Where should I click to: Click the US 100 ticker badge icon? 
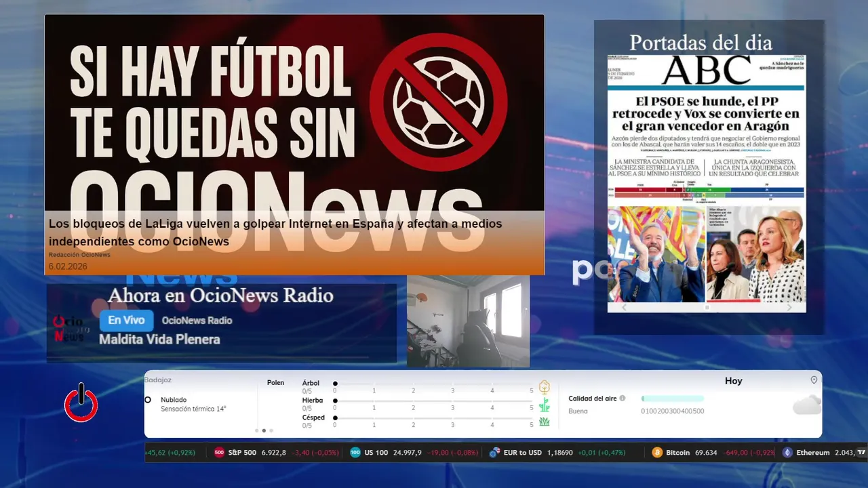[355, 453]
